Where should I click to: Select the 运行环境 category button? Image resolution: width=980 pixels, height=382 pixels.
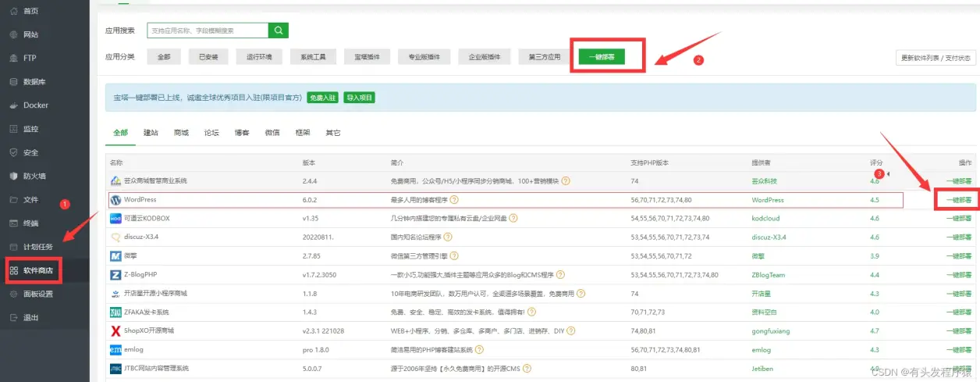259,57
